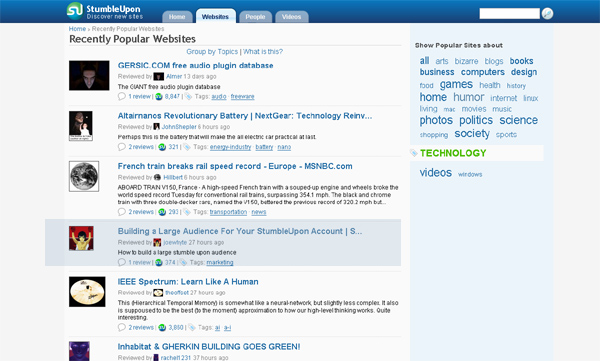Open '2 reviews' link in IEEE Spectrum row

[x=141, y=328]
